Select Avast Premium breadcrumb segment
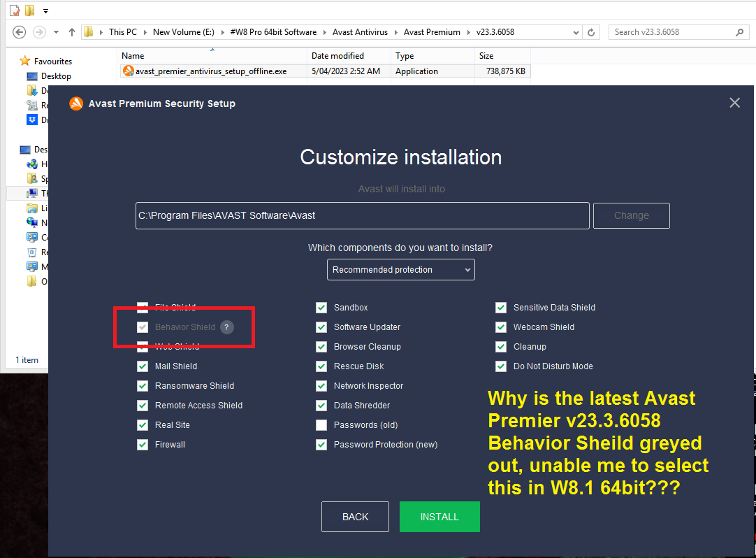 (x=432, y=32)
